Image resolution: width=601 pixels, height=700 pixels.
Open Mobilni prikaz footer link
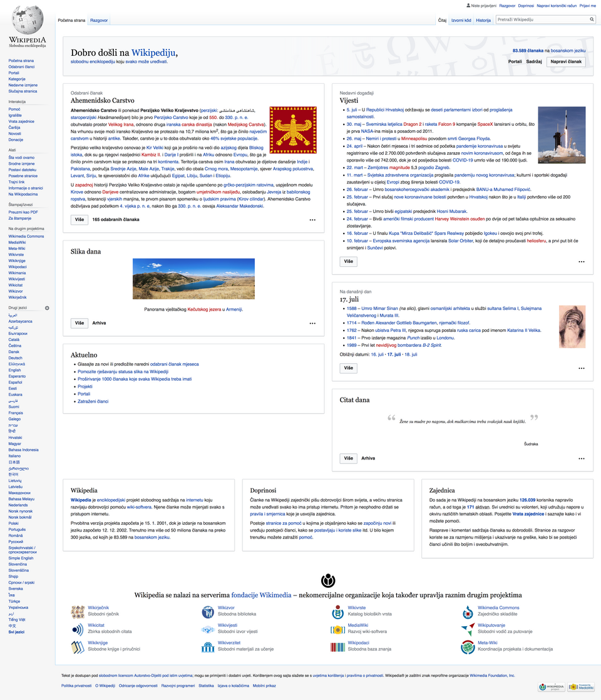click(264, 686)
